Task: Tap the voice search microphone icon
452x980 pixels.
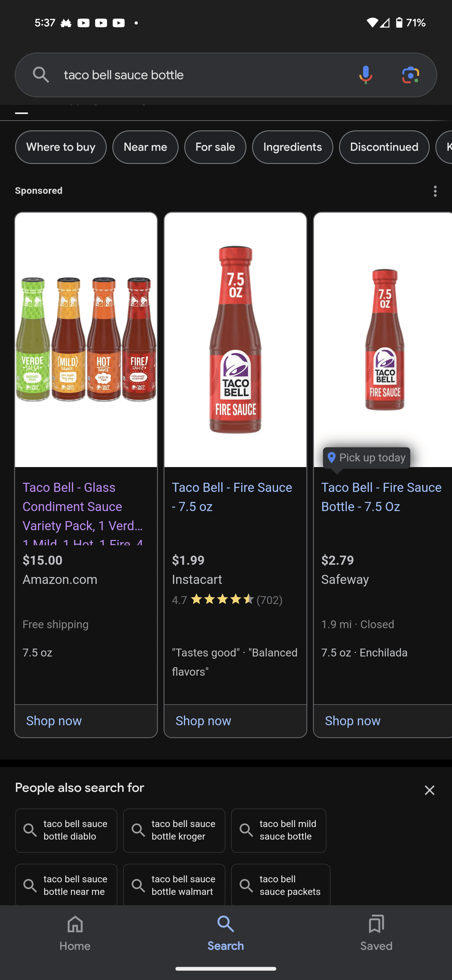Action: [x=365, y=75]
